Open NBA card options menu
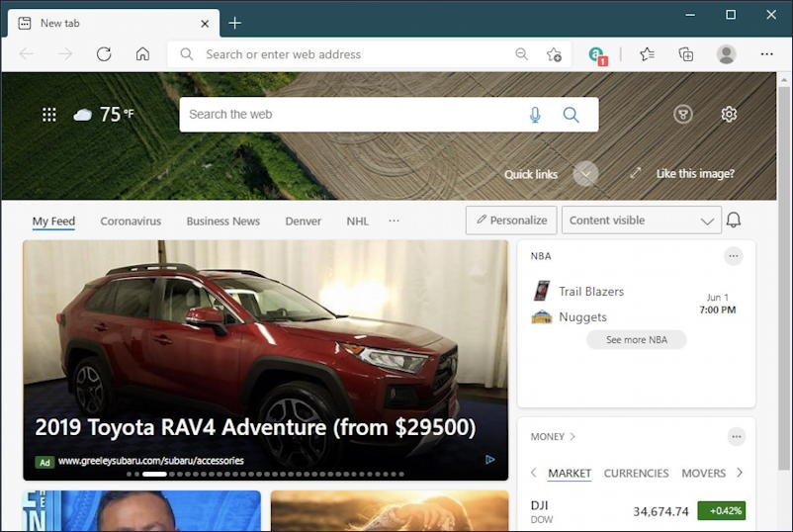The width and height of the screenshot is (793, 532). 734,256
